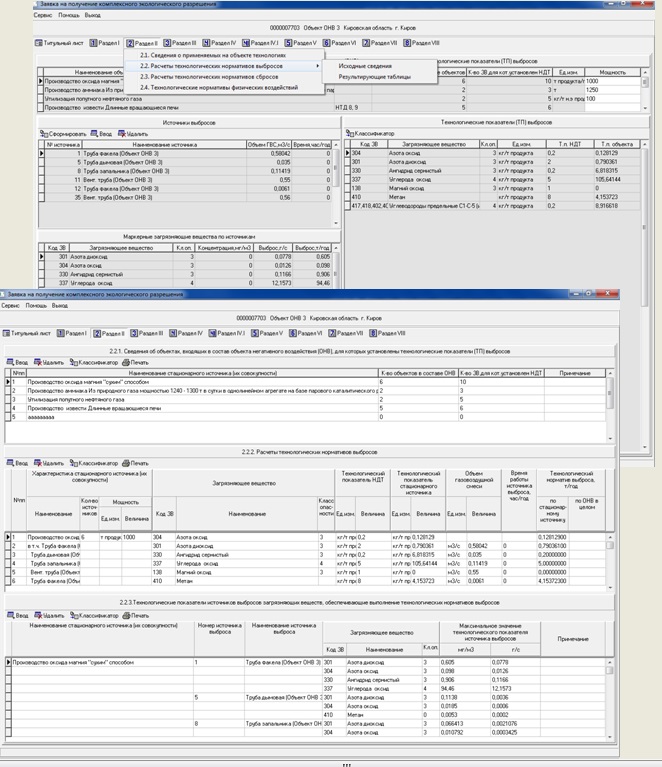Choose 2.4 Технологические нормативы физических воздействий
Viewport: 662px width, 767px height.
tap(218, 88)
